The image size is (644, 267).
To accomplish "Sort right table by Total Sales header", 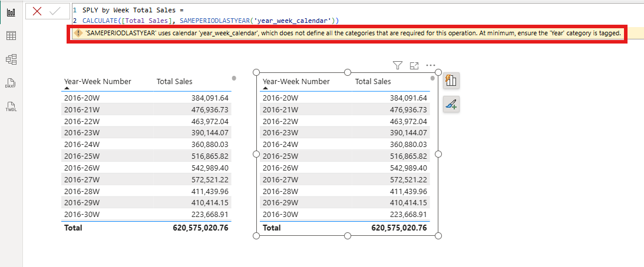I will [373, 82].
